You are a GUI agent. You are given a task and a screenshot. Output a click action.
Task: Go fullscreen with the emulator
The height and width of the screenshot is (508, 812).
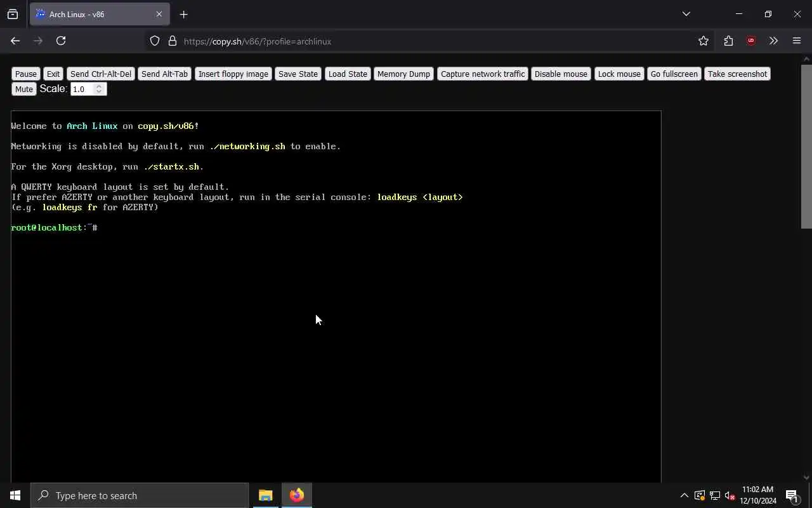coord(674,74)
